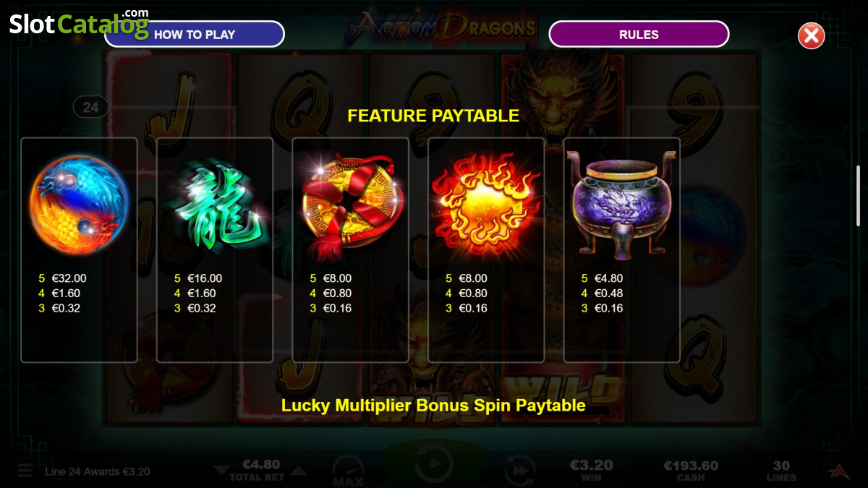Switch to the RULES tab
Screen dimensions: 868x488
[x=639, y=34]
